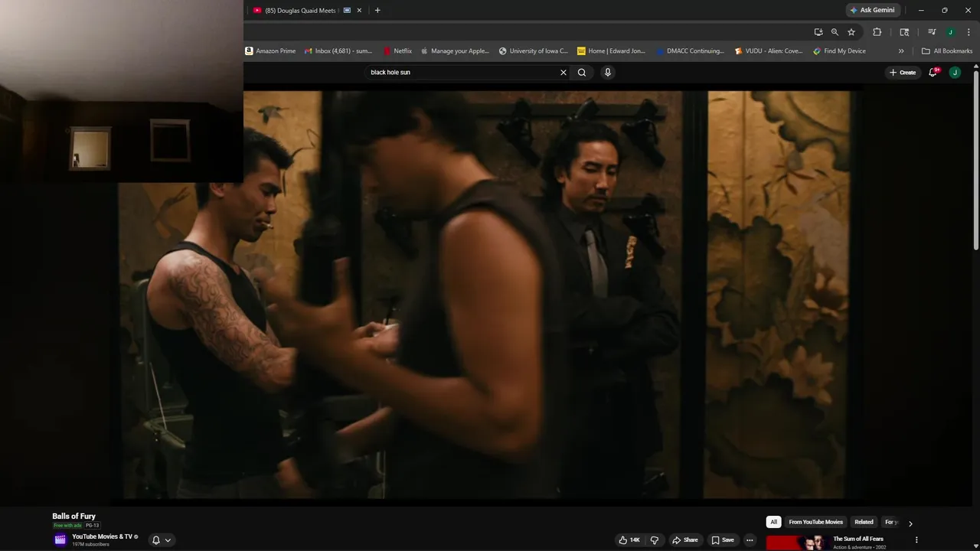Open Chrome three-dot menu

(x=969, y=32)
